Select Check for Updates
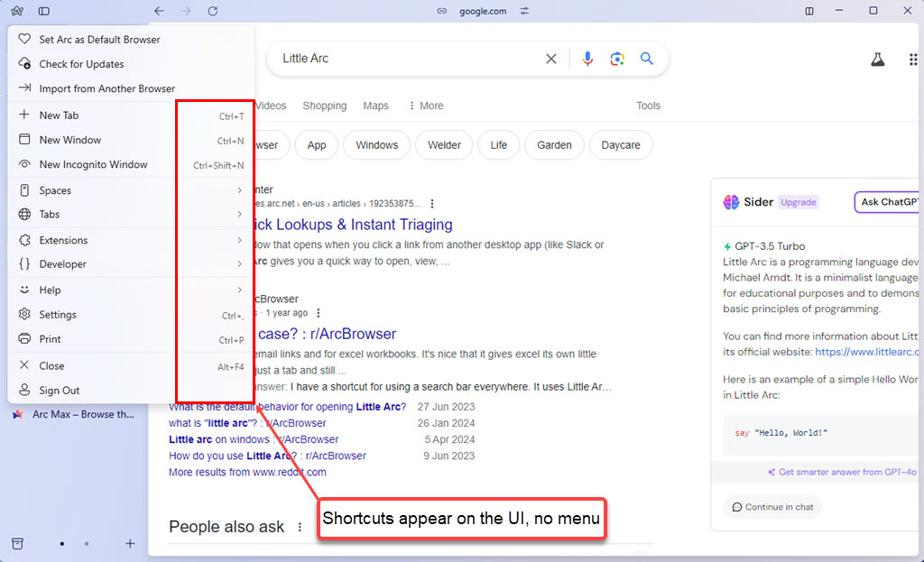This screenshot has height=562, width=924. point(132,64)
